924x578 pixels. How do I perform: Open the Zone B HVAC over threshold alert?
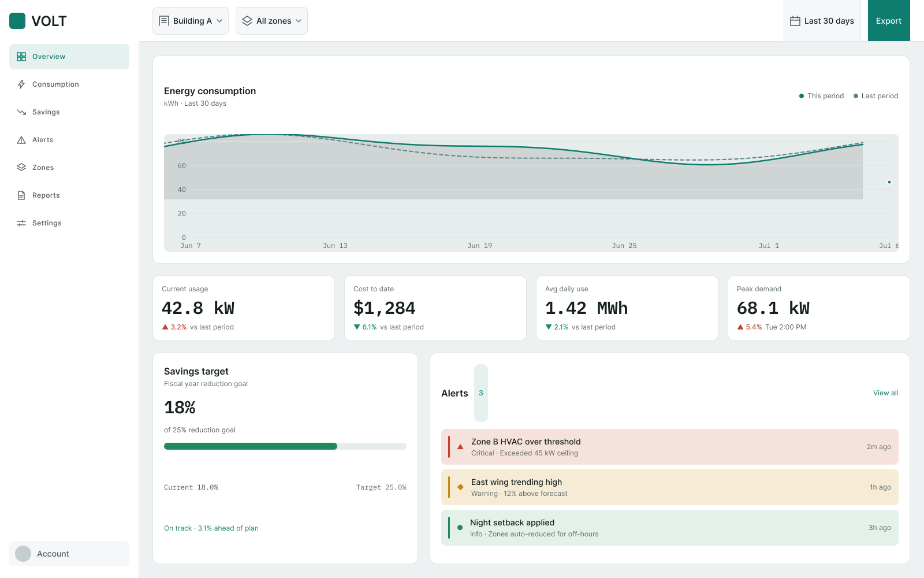click(x=670, y=447)
